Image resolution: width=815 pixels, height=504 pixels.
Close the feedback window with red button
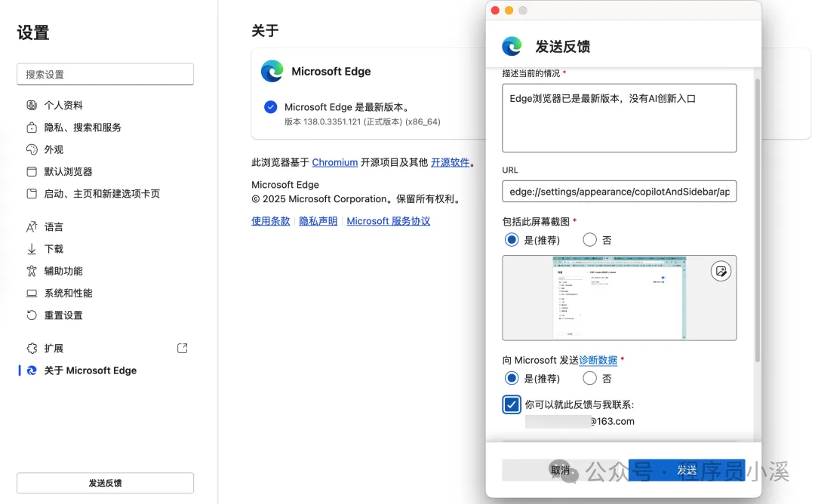tap(495, 11)
